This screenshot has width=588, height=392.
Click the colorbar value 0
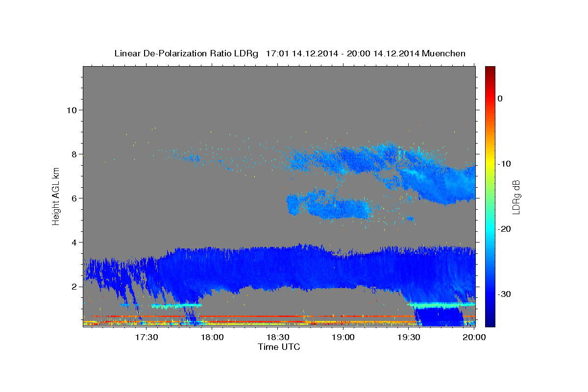[x=500, y=98]
